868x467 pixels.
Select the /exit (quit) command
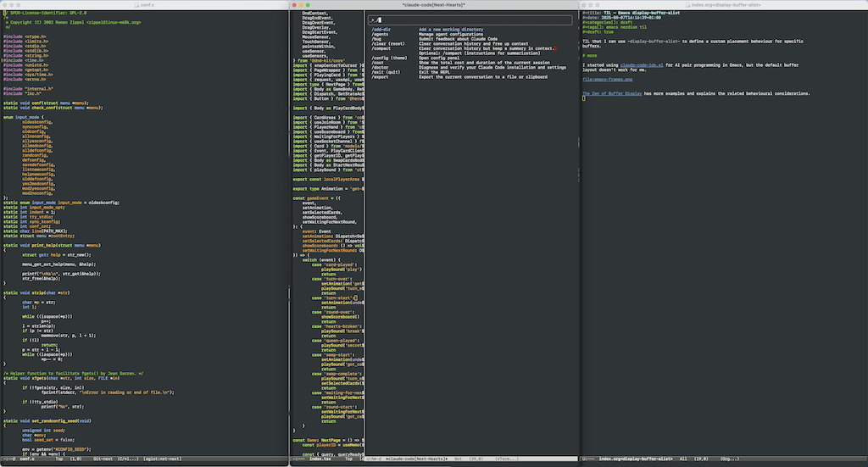point(386,72)
